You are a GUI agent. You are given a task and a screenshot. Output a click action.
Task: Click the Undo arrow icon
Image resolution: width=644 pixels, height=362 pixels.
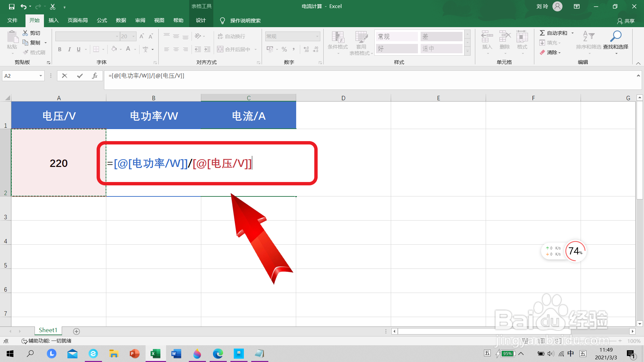[x=23, y=6]
